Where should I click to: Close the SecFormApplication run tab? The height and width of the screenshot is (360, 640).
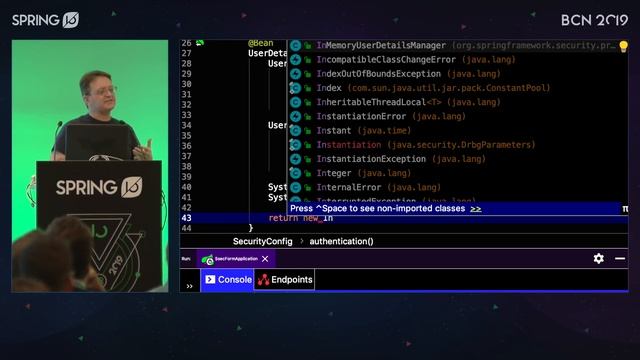(265, 259)
